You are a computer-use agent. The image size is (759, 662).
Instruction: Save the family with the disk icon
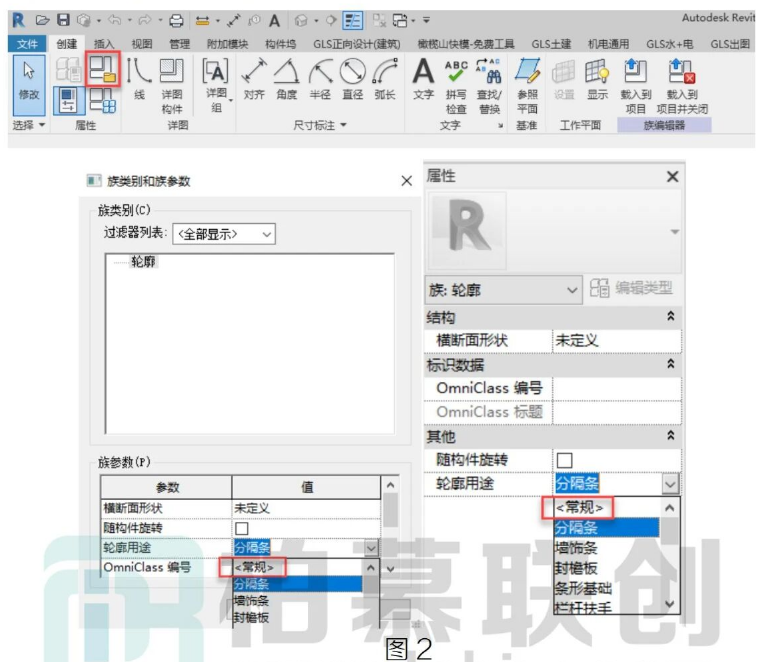pos(63,20)
